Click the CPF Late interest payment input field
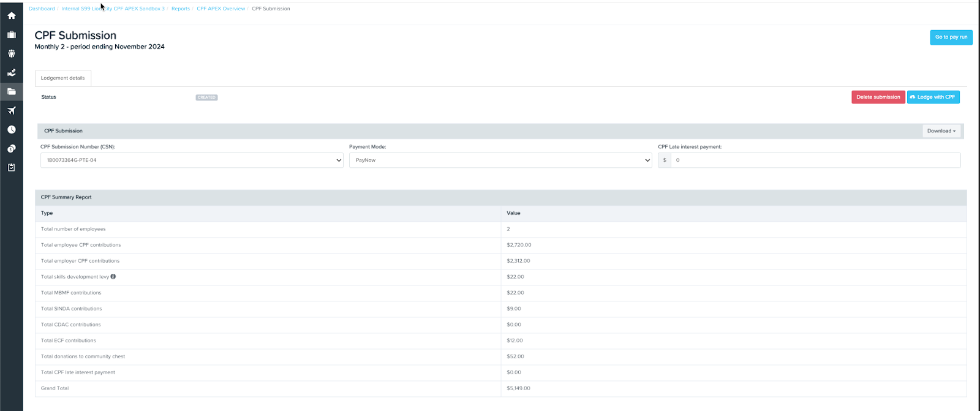 pyautogui.click(x=815, y=160)
